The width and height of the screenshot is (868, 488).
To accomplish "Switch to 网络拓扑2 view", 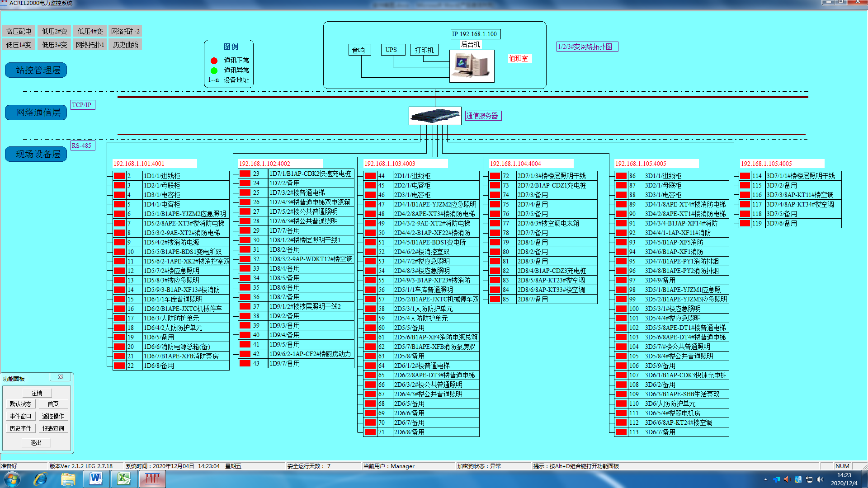I will point(125,31).
